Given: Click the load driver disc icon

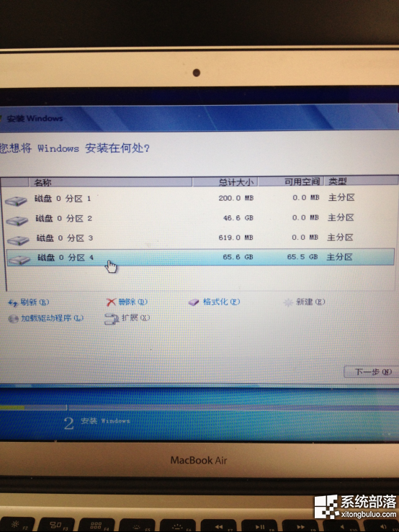Looking at the screenshot, I should (x=13, y=319).
